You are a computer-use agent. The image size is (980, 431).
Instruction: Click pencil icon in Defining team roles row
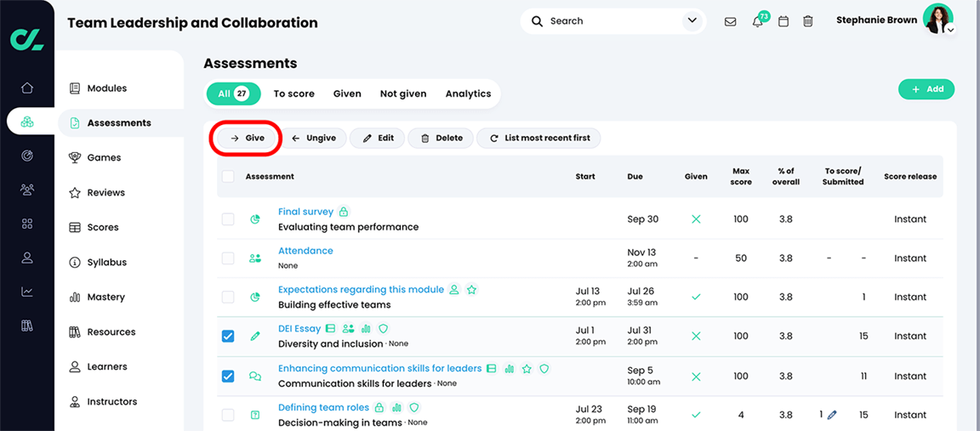[x=832, y=415]
